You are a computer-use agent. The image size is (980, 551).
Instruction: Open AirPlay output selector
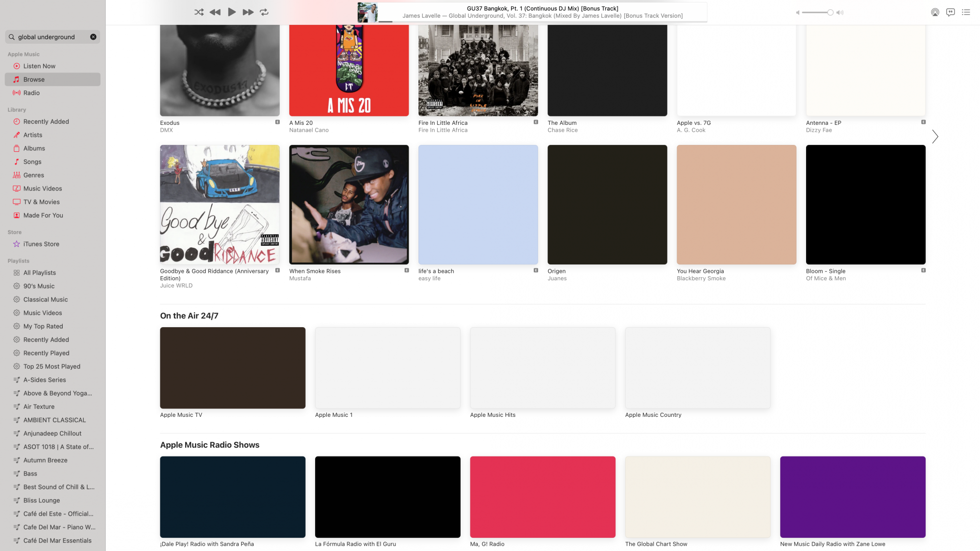[935, 12]
